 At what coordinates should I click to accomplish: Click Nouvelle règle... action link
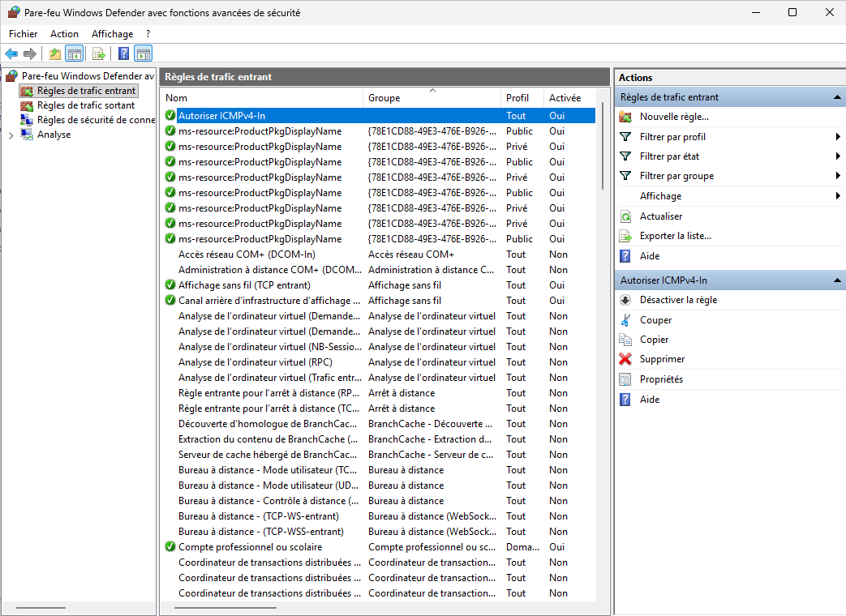[x=674, y=117]
